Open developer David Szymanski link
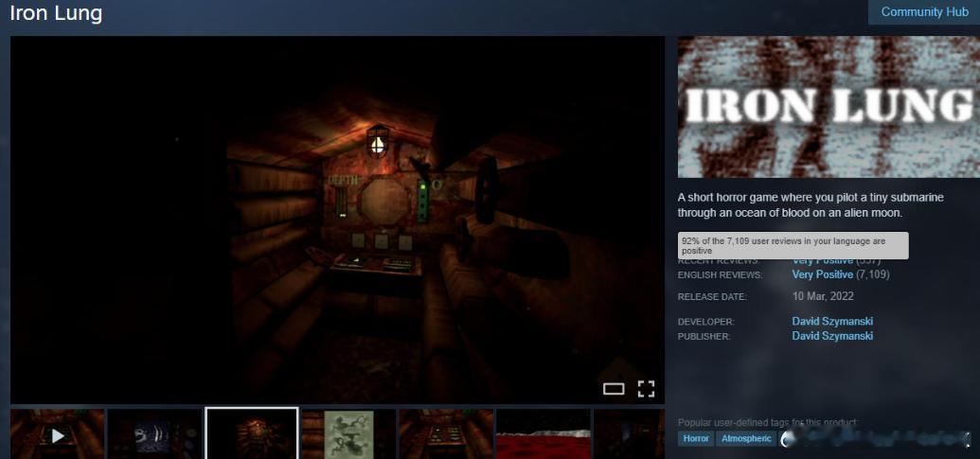980x459 pixels. pyautogui.click(x=832, y=322)
